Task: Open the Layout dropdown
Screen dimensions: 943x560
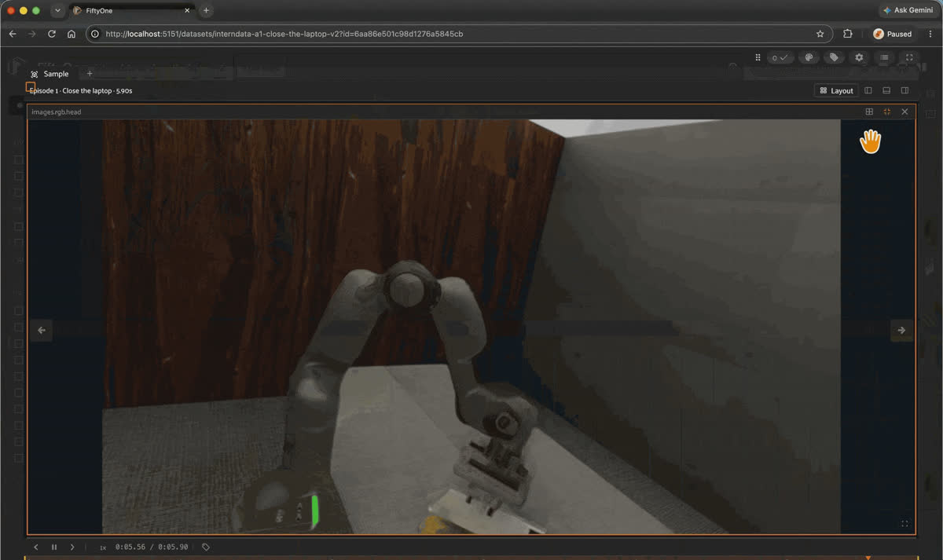Action: click(836, 90)
